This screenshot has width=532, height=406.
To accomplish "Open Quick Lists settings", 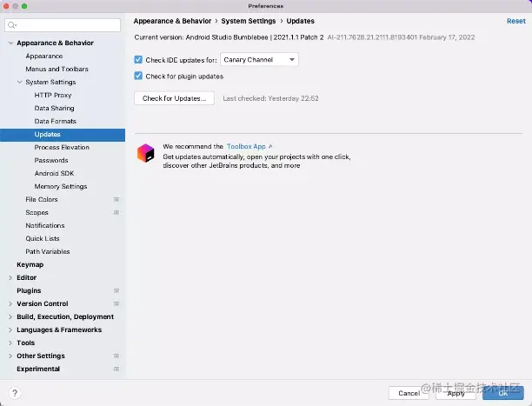I will 43,238.
